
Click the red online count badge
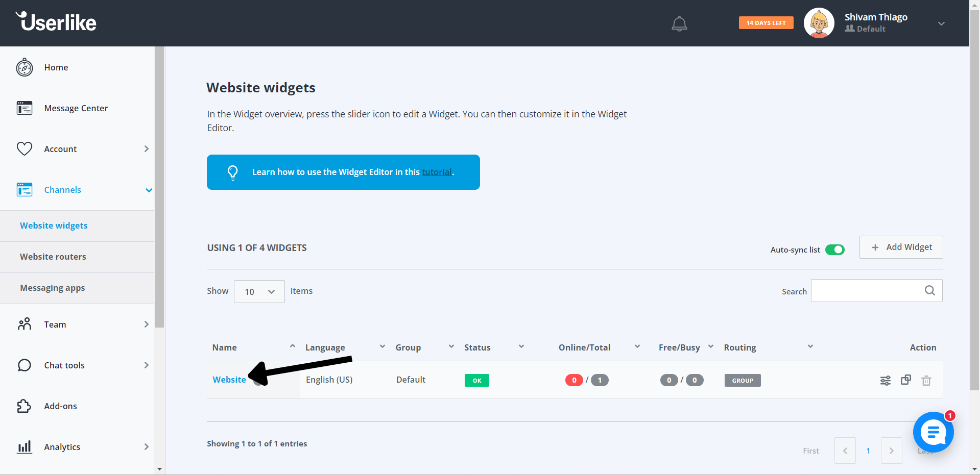pos(574,380)
